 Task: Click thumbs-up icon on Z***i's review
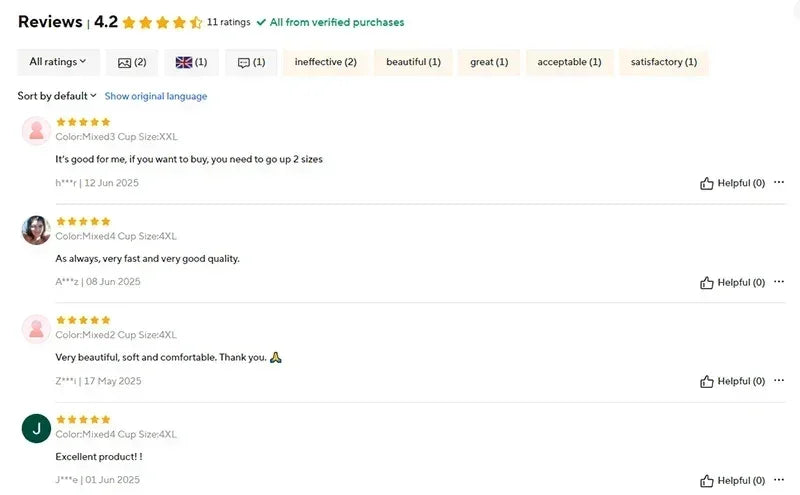[x=707, y=381]
